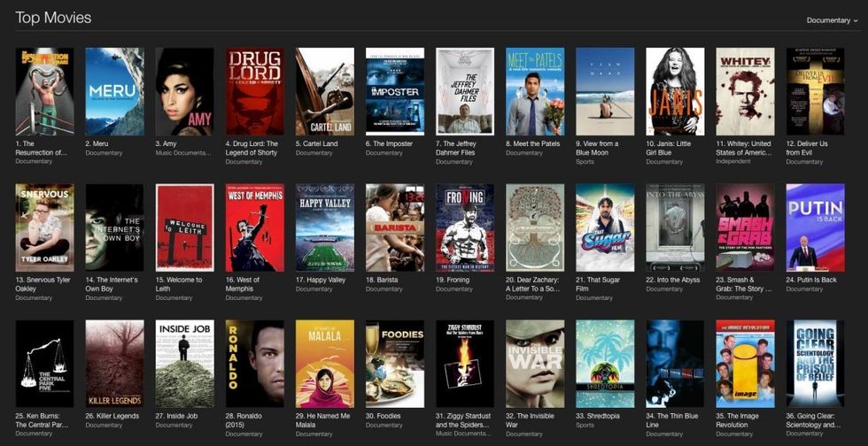The width and height of the screenshot is (868, 446).
Task: Click '26. Killer Legends' title link
Action: click(112, 416)
